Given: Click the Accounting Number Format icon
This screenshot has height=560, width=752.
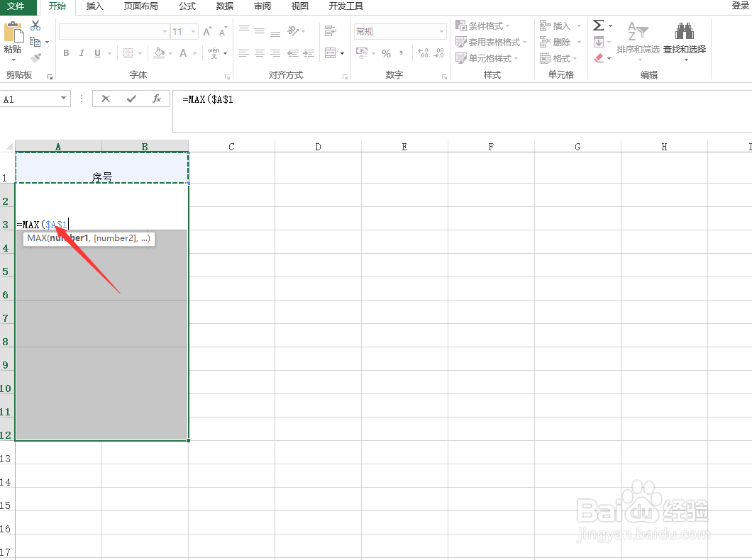Looking at the screenshot, I should [x=362, y=52].
